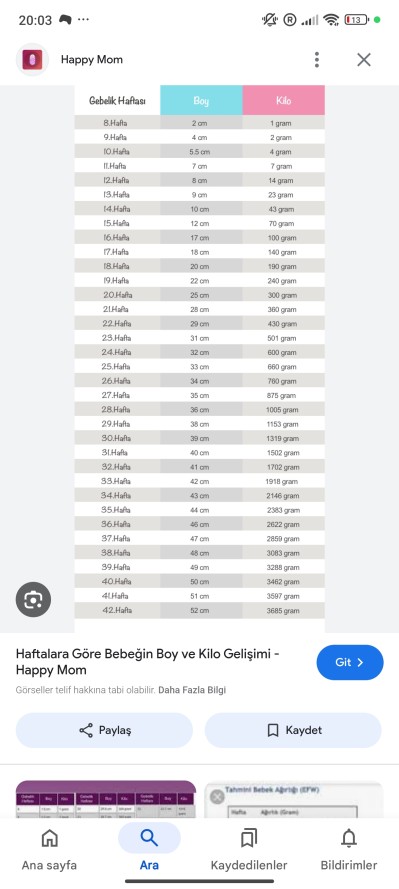Open Tahmini Bebek Ağırlığı thumbnail
The image size is (399, 889).
294,799
